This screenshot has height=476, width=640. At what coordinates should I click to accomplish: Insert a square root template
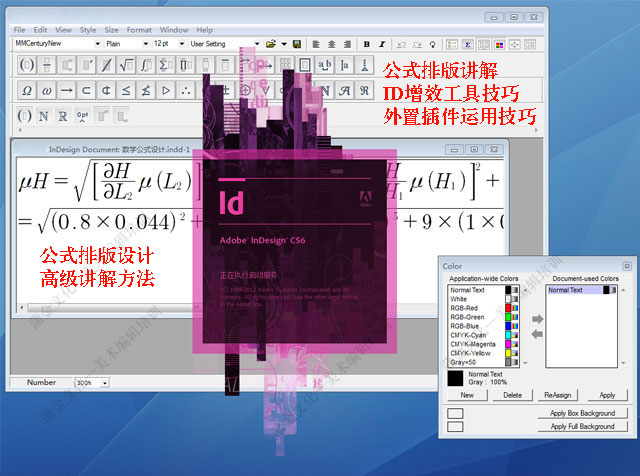click(x=126, y=65)
